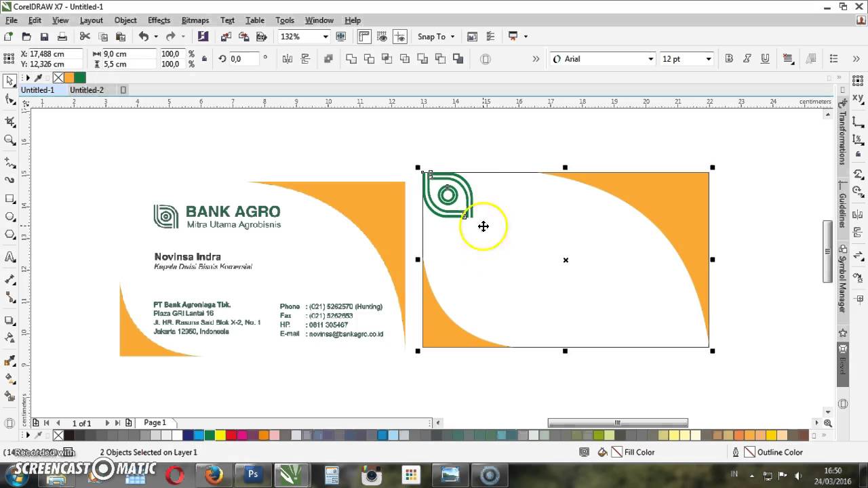Select the Parallel Dimension tool

(x=9, y=279)
